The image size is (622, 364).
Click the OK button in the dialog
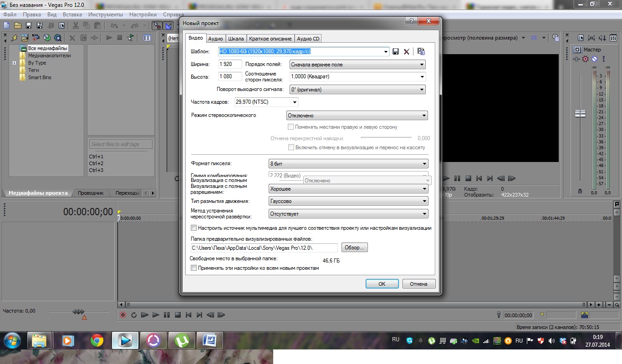click(x=382, y=284)
